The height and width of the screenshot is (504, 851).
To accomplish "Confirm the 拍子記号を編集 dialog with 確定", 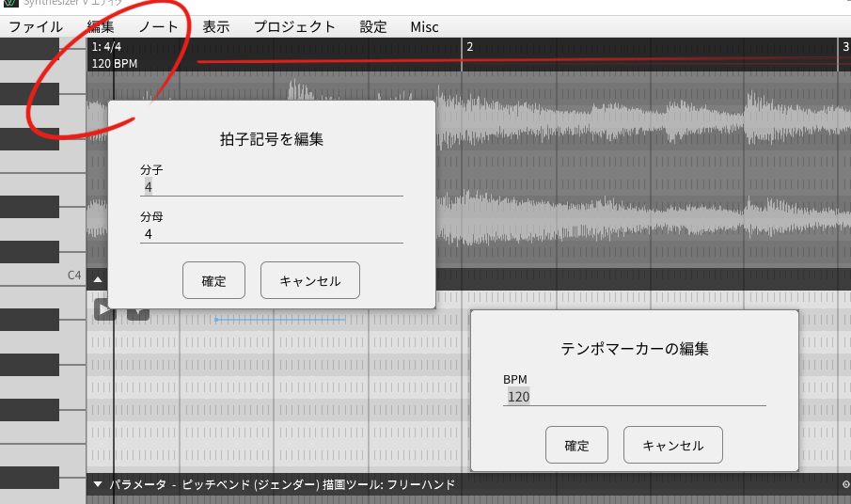I will point(213,280).
